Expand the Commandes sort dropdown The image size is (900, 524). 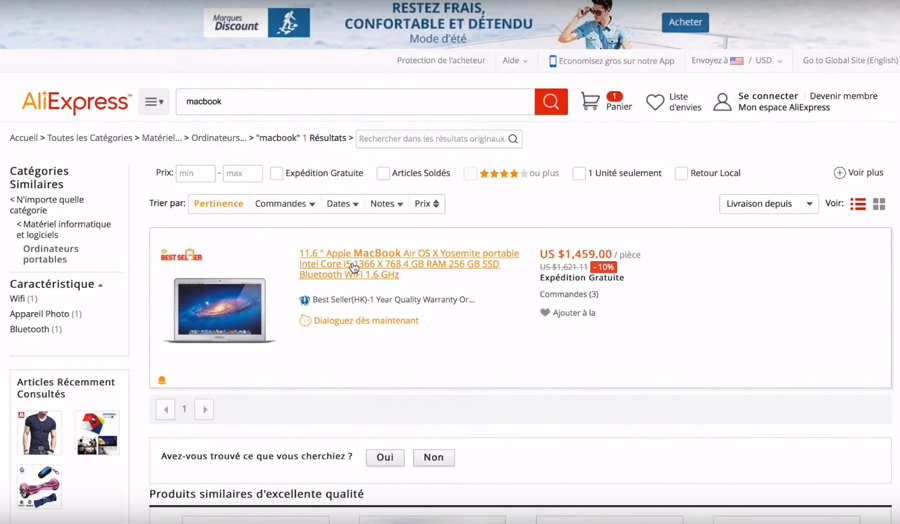tap(285, 204)
